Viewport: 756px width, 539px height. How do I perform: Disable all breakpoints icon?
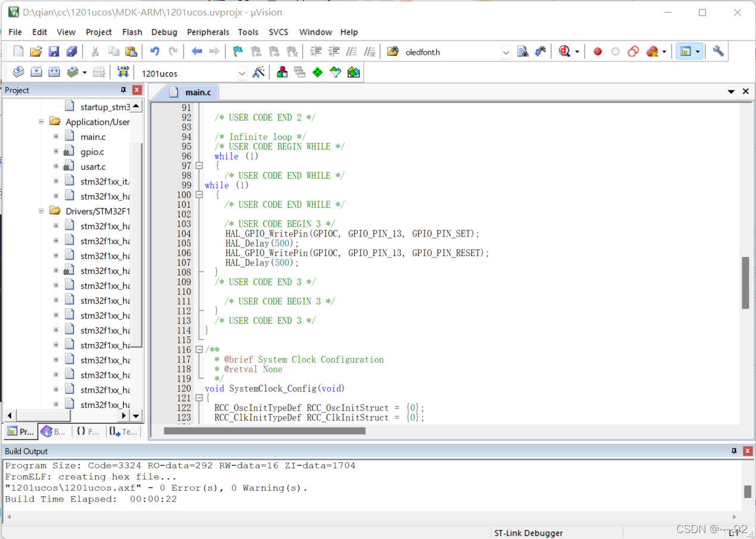pos(633,52)
